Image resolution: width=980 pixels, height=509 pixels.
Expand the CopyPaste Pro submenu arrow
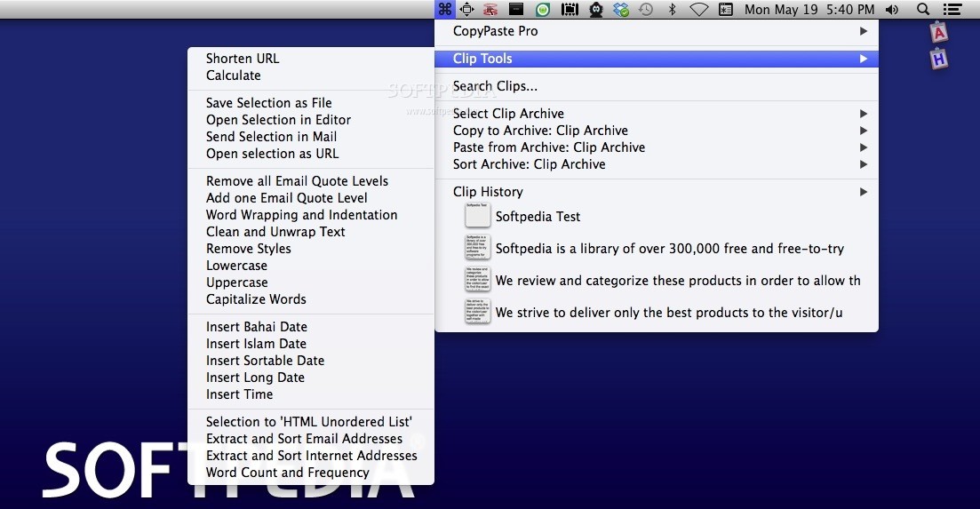863,31
